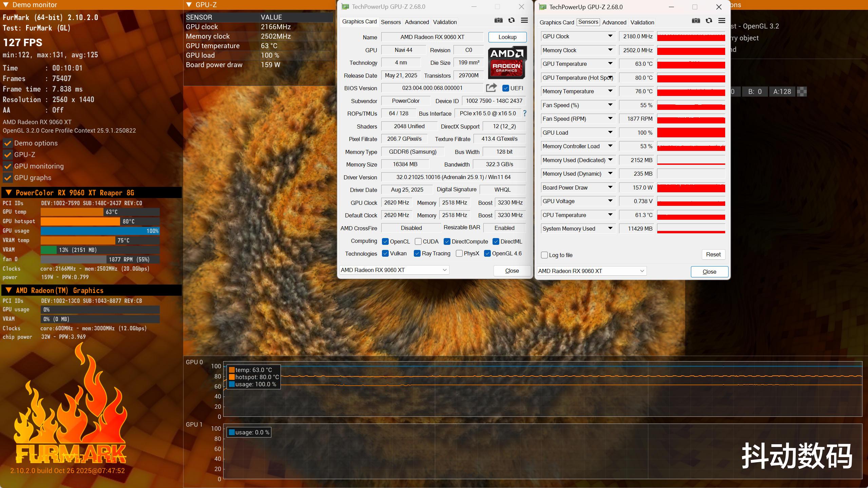The height and width of the screenshot is (488, 868).
Task: Toggle the GPU monitoring checkbox
Action: [x=8, y=166]
